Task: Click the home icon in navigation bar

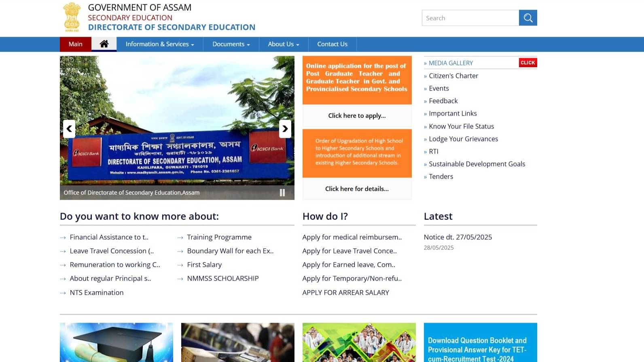Action: [104, 44]
